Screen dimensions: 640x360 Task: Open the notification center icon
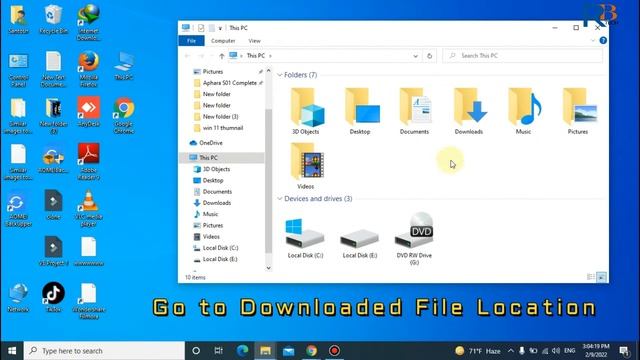(x=624, y=351)
